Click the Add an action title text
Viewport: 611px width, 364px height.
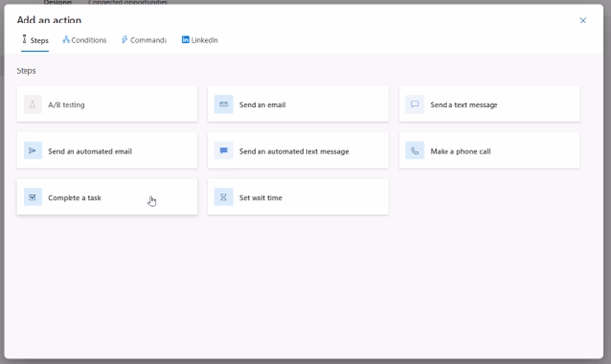point(49,20)
